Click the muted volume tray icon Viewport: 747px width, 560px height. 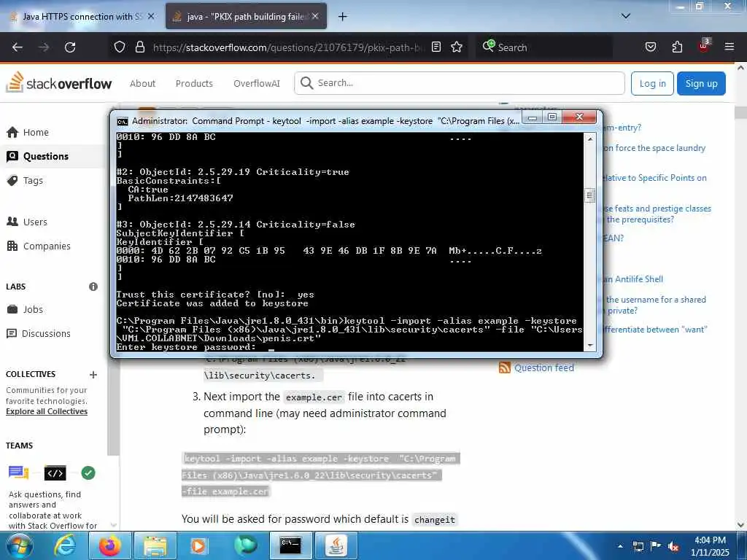(x=673, y=547)
